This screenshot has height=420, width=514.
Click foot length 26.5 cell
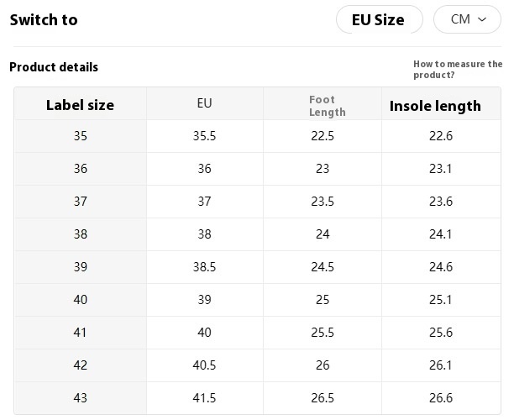click(323, 398)
